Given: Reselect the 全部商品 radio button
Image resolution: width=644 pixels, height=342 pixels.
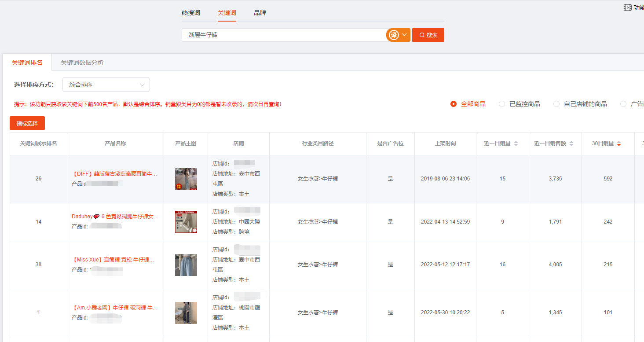Looking at the screenshot, I should [x=454, y=104].
